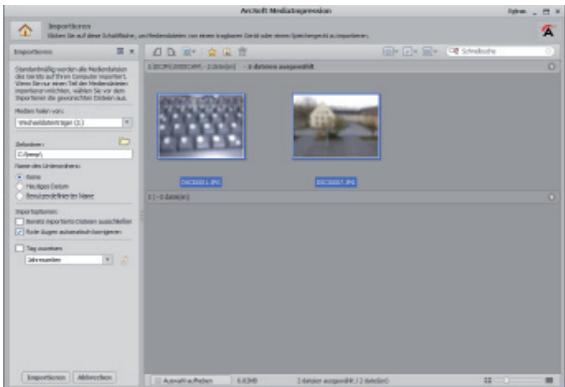Click the destination path input field
This screenshot has width=565, height=387.
tap(74, 154)
